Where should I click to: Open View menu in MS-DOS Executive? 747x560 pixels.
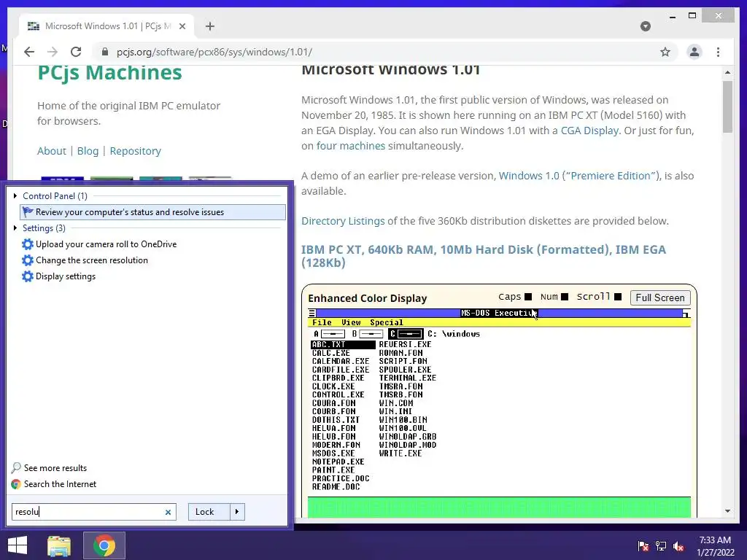pos(351,322)
